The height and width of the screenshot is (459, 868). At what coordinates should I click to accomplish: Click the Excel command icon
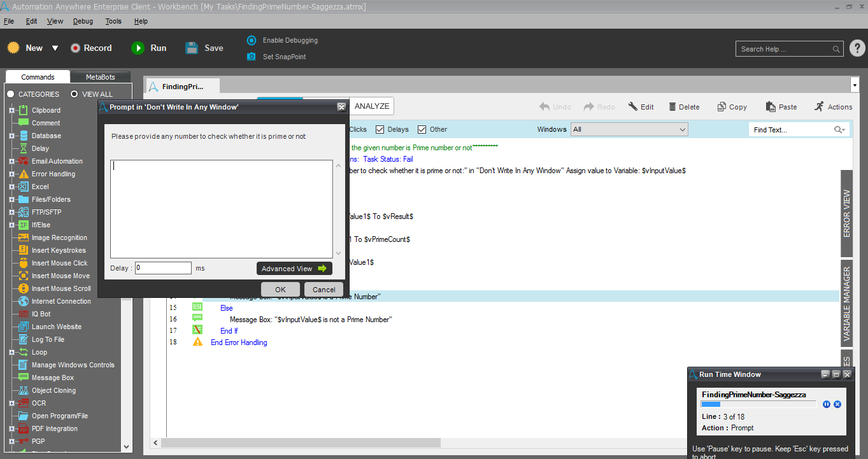(x=22, y=187)
